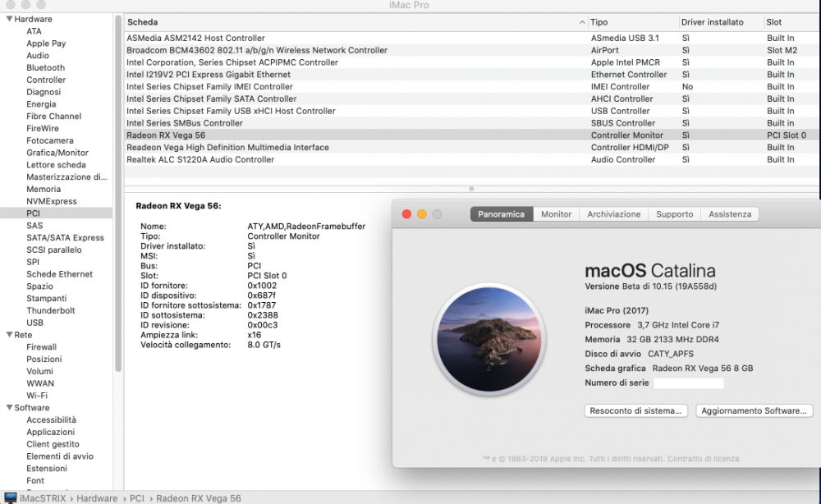This screenshot has width=821, height=504.
Task: Open NVMExpress in the sidebar
Action: pos(51,201)
